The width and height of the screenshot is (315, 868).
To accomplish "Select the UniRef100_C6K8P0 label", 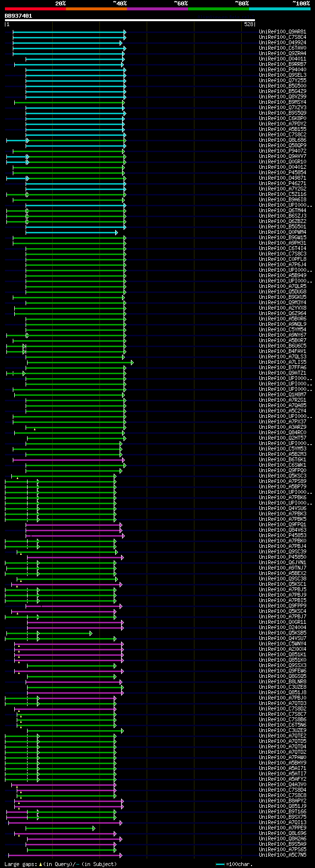I will [x=283, y=118].
